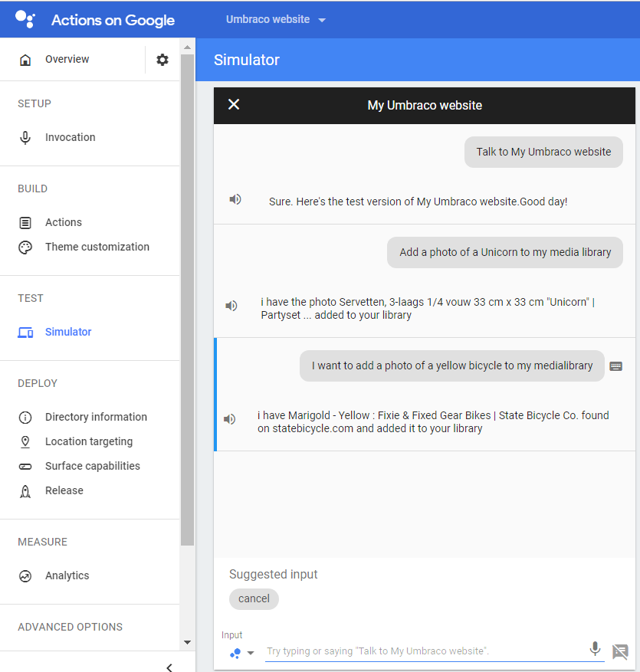The image size is (640, 672).
Task: Click the Theme customization palette icon
Action: pyautogui.click(x=25, y=247)
